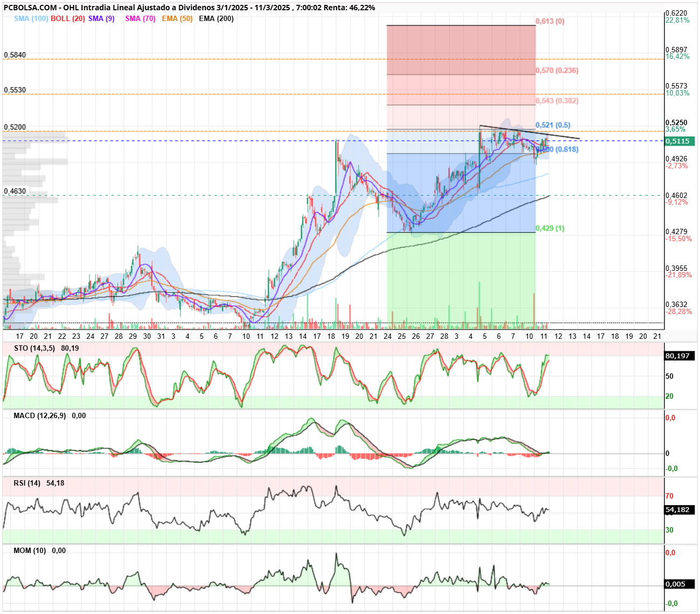This screenshot has width=700, height=614.
Task: Click the orange EMA (50) legend label
Action: 177,18
